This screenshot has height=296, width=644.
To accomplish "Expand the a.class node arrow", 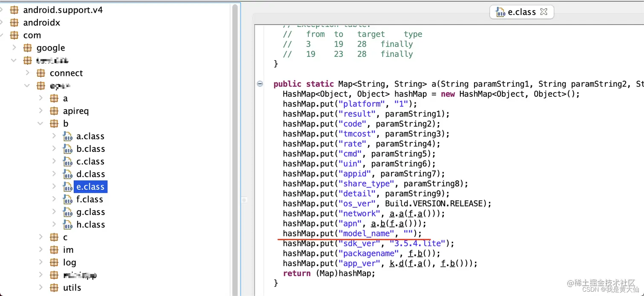I will [x=54, y=136].
